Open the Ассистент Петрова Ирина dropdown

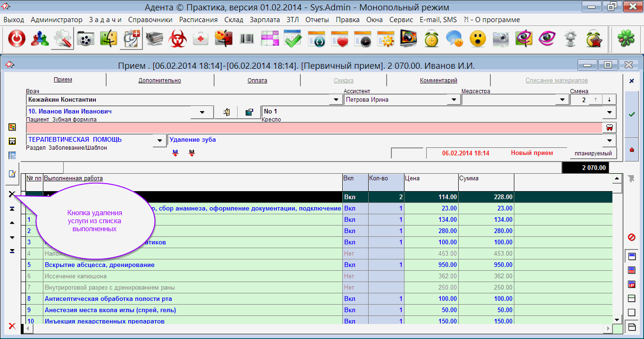(454, 100)
